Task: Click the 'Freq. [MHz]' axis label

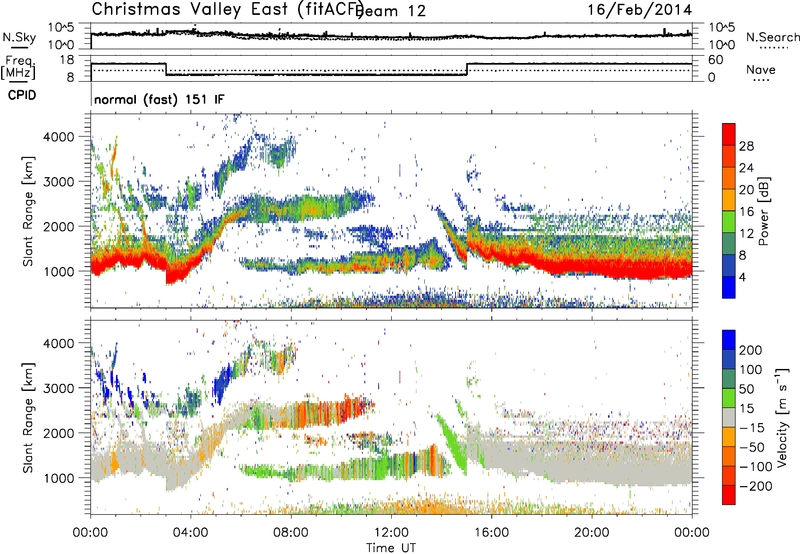Action: tap(18, 67)
